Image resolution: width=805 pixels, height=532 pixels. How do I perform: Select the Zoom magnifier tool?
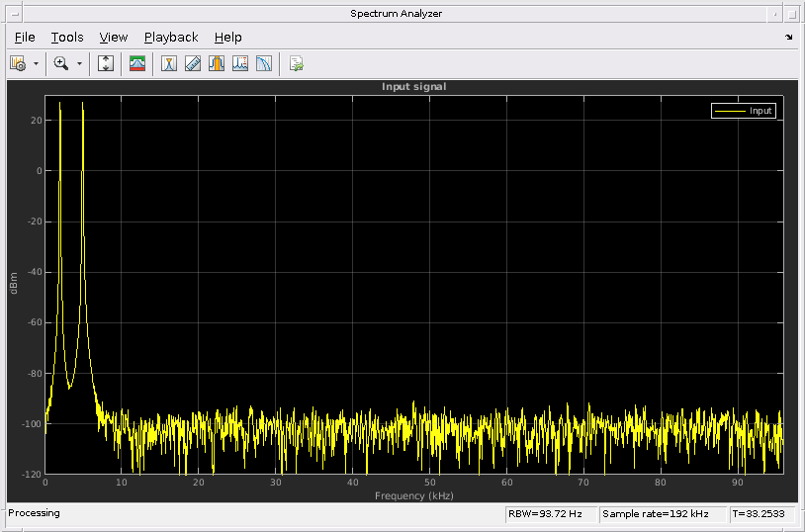point(61,63)
